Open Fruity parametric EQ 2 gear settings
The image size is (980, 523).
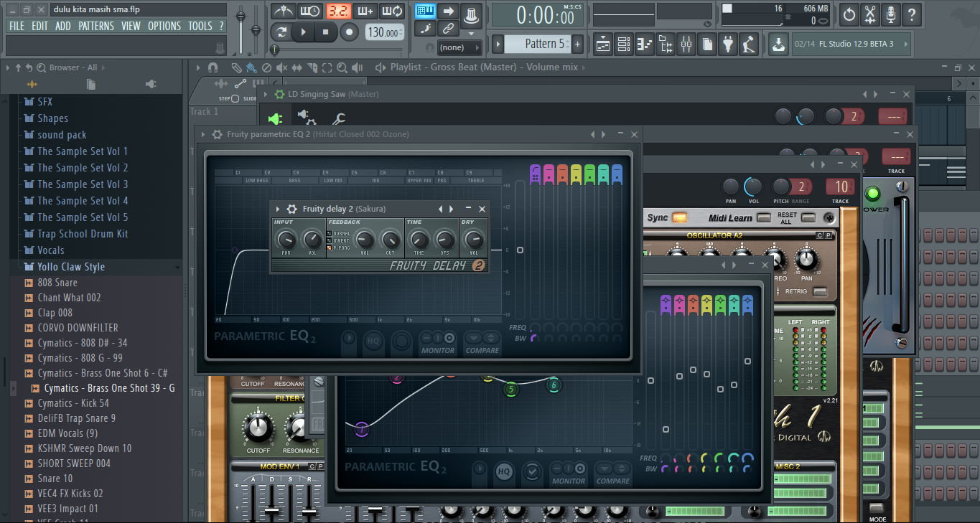(x=217, y=134)
